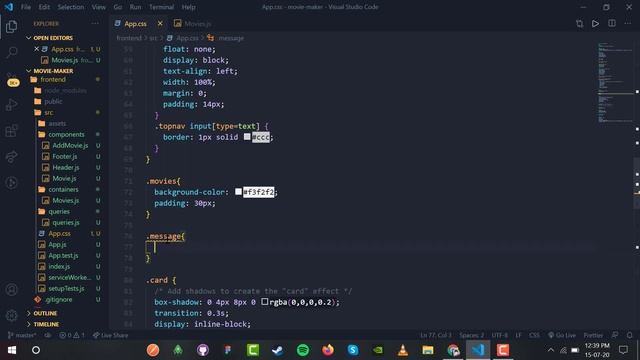Click Prettier in the status bar
Viewport: 640px width, 360px height.
pyautogui.click(x=593, y=335)
